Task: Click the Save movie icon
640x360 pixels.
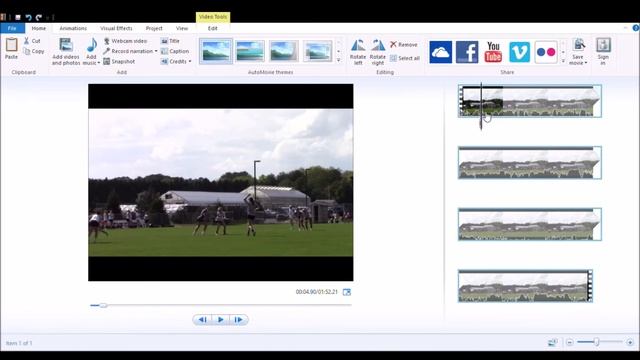Action: pos(578,45)
